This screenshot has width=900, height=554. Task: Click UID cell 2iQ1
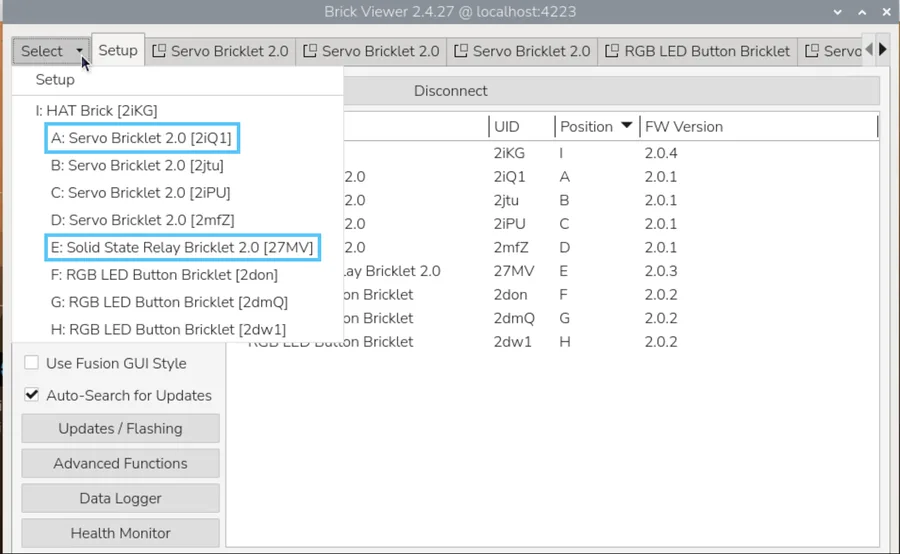click(509, 177)
